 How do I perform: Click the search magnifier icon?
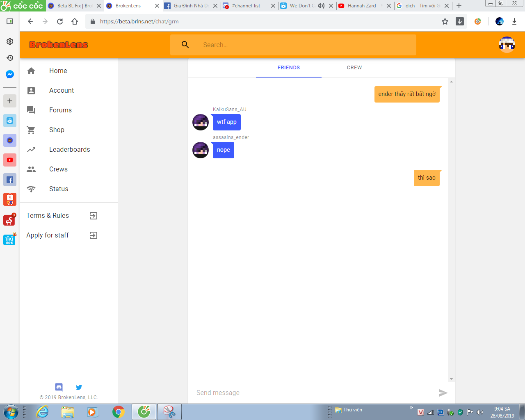185,45
